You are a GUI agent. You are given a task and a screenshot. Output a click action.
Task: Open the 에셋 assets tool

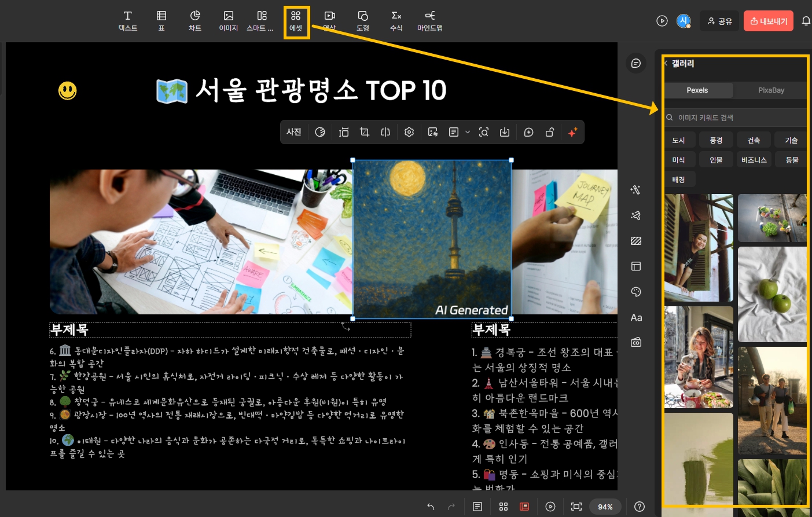(x=296, y=22)
